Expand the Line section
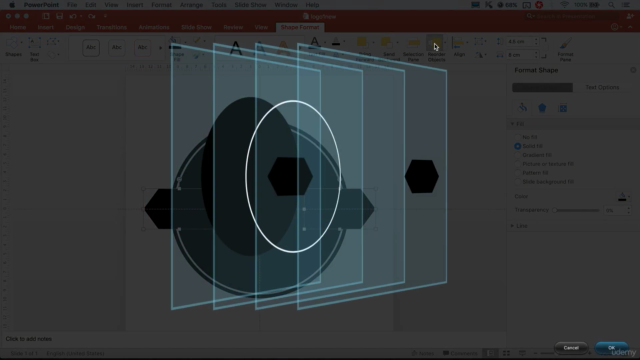The height and width of the screenshot is (360, 640). pyautogui.click(x=512, y=226)
